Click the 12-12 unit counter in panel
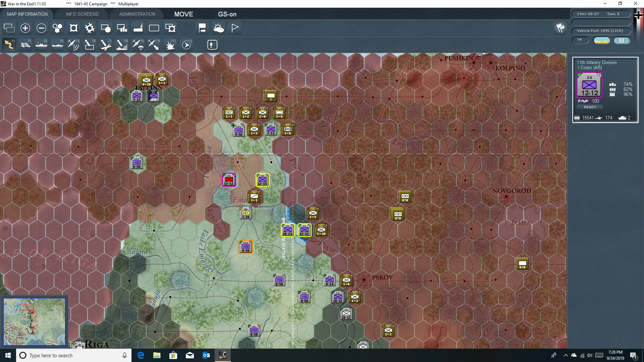 click(x=589, y=85)
